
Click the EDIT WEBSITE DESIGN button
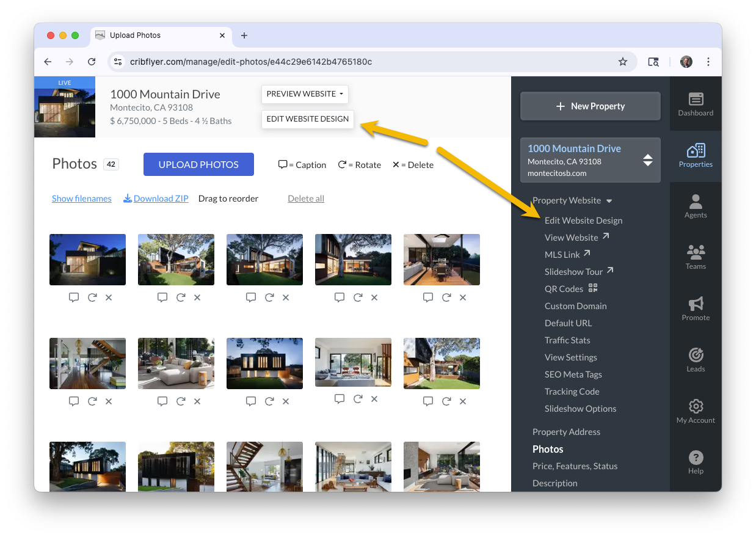[308, 119]
